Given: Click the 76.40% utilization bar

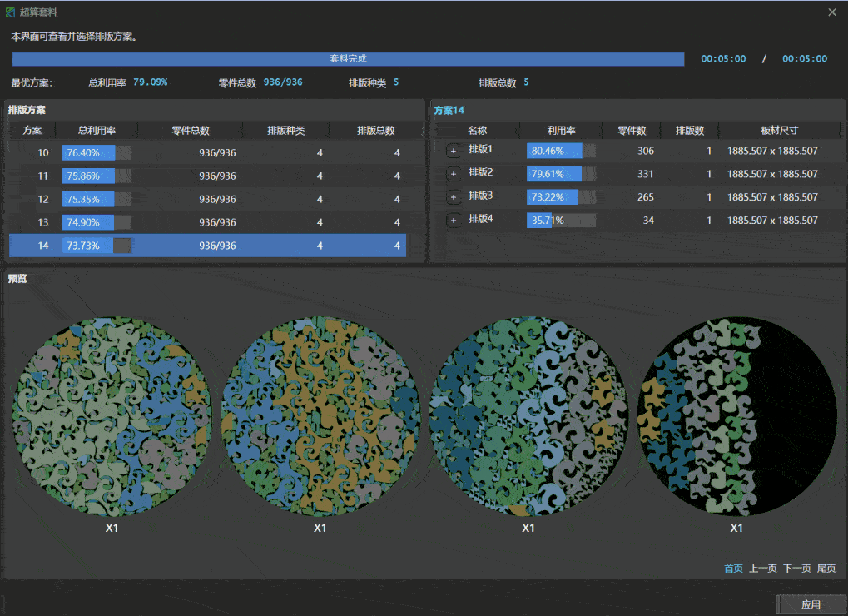Looking at the screenshot, I should coord(97,153).
